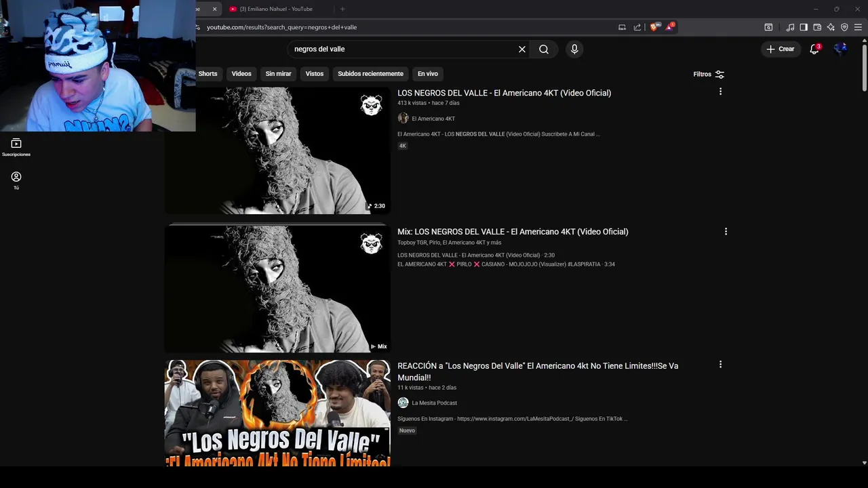Open the browser hamburger menu

coord(858,27)
